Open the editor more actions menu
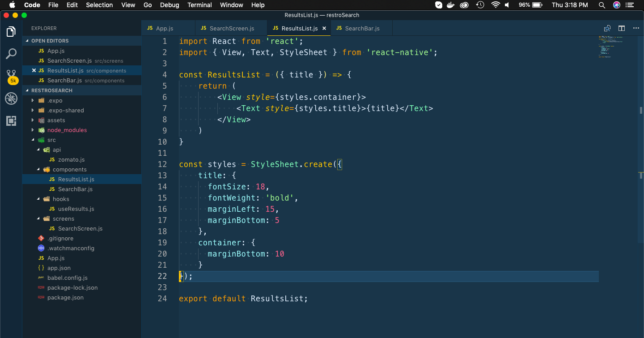This screenshot has width=644, height=338. 636,28
